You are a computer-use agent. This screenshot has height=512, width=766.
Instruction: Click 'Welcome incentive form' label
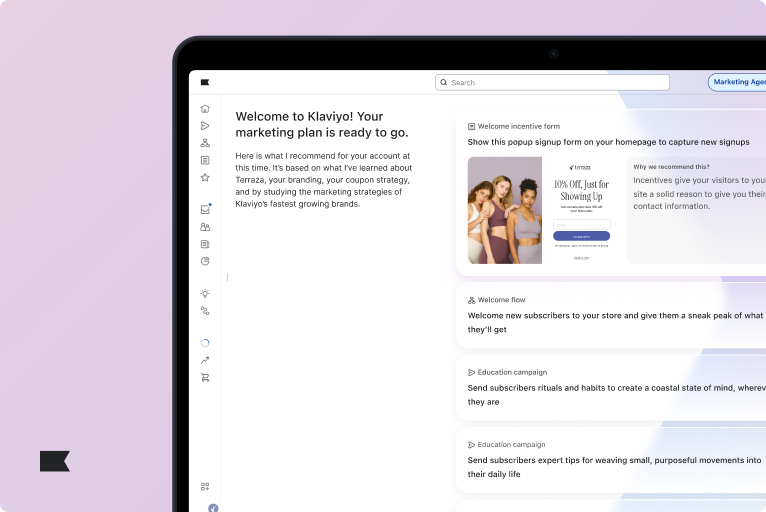[519, 127]
